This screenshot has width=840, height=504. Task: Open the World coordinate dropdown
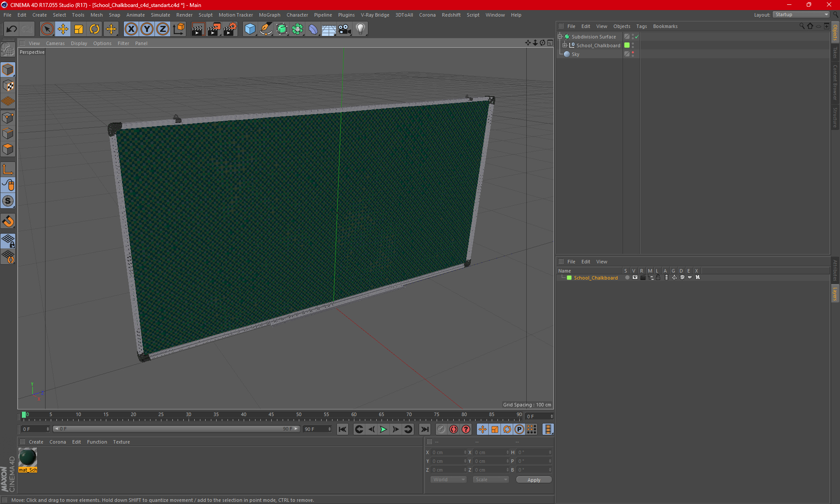pos(449,479)
